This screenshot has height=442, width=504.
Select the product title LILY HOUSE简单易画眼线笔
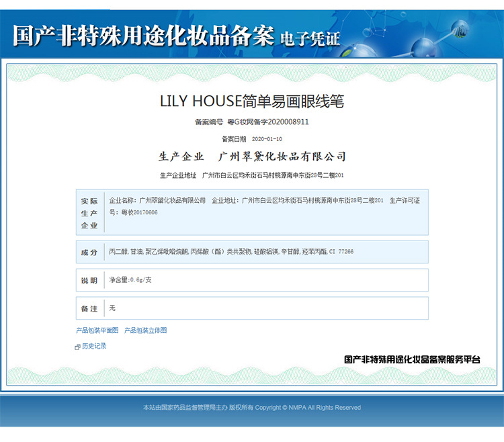coord(252,101)
